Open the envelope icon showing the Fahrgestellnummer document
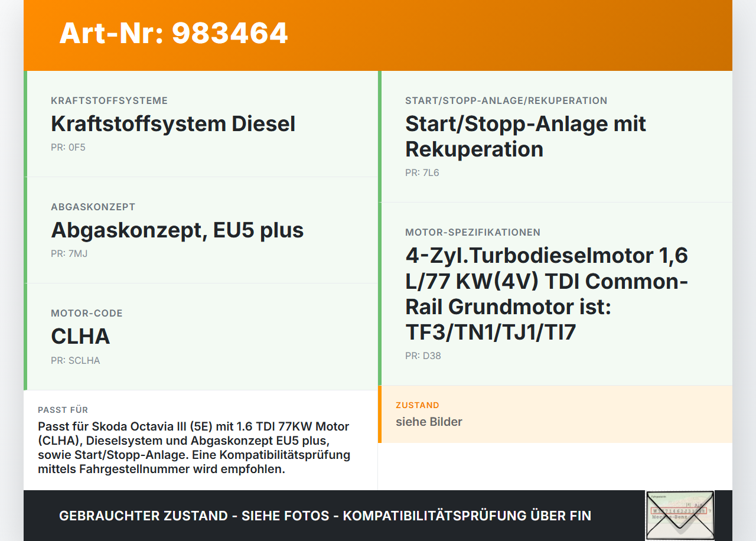 tap(679, 515)
